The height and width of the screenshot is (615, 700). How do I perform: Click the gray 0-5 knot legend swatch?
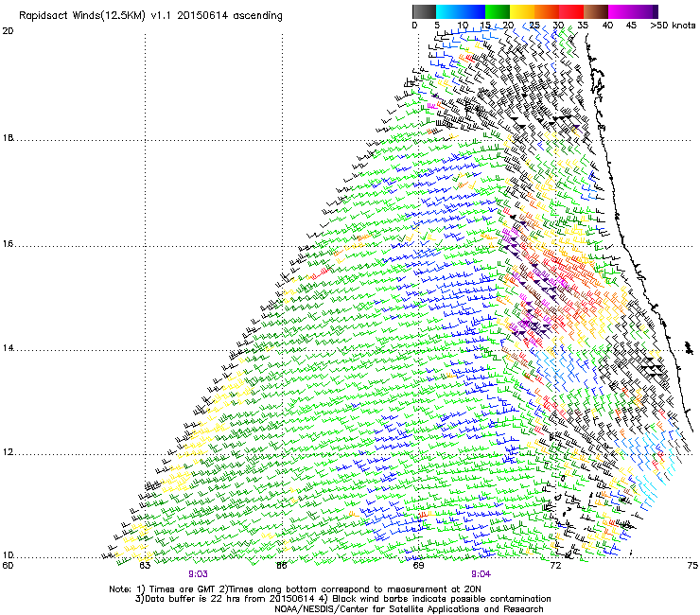click(424, 11)
